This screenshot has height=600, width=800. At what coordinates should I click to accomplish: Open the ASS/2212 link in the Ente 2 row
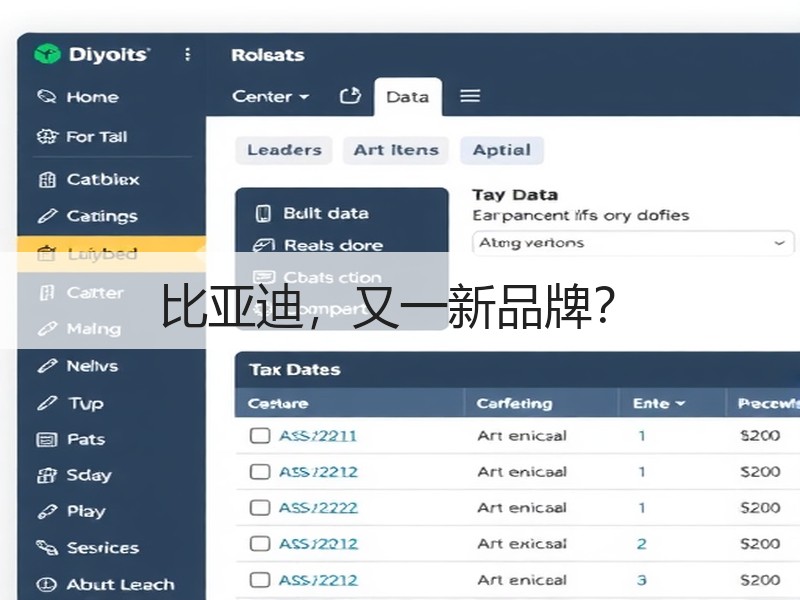coord(318,544)
